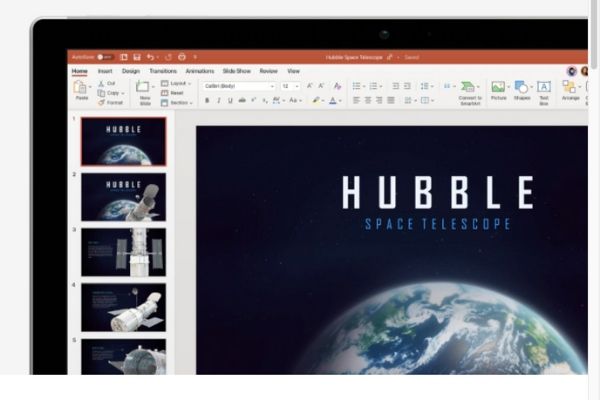The image size is (600, 400).
Task: Click the Text Box icon
Action: (544, 87)
